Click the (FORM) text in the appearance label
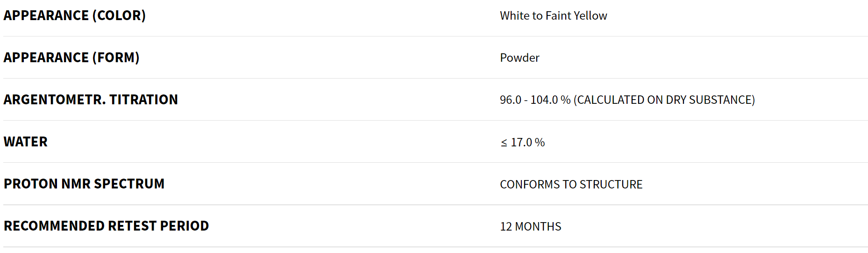Viewport: 868px width, 253px height. [x=116, y=58]
